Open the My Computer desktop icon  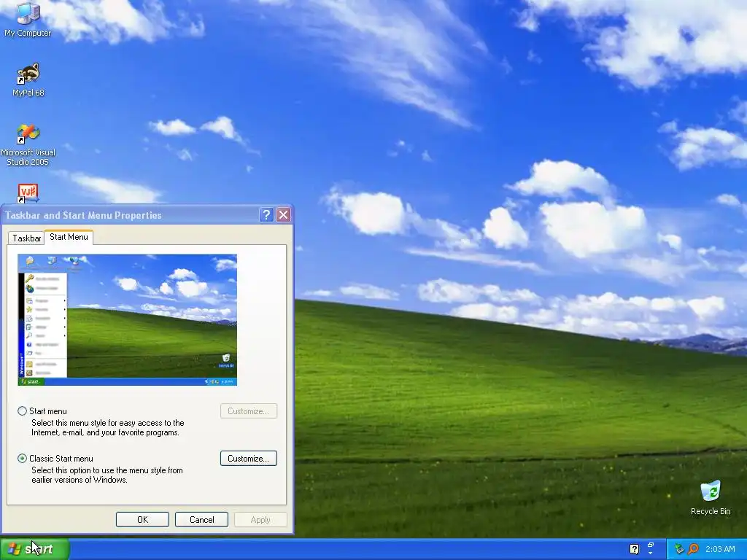(28, 20)
